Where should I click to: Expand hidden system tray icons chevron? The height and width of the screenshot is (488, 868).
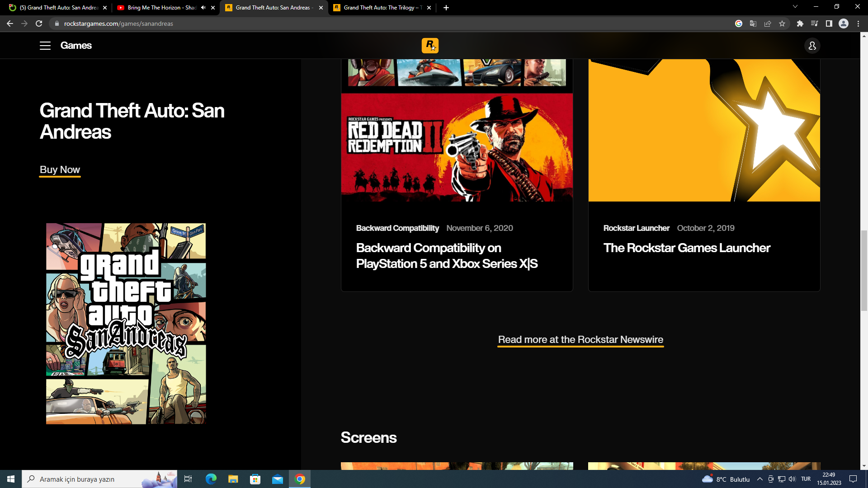[759, 479]
